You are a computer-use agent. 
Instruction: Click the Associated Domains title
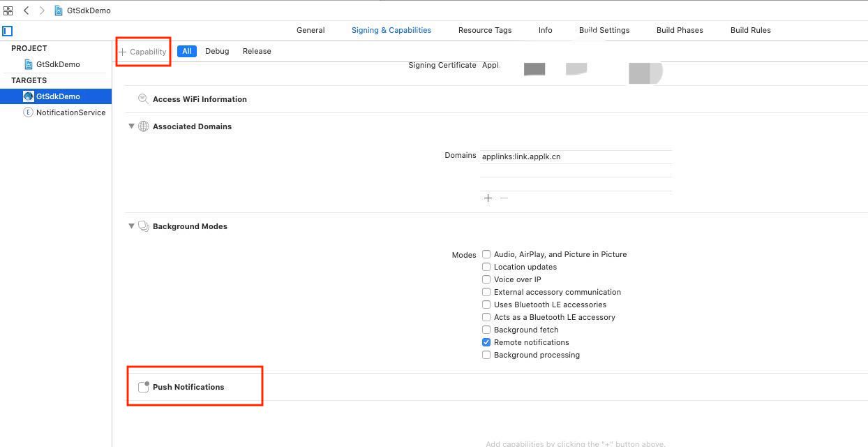click(x=192, y=126)
